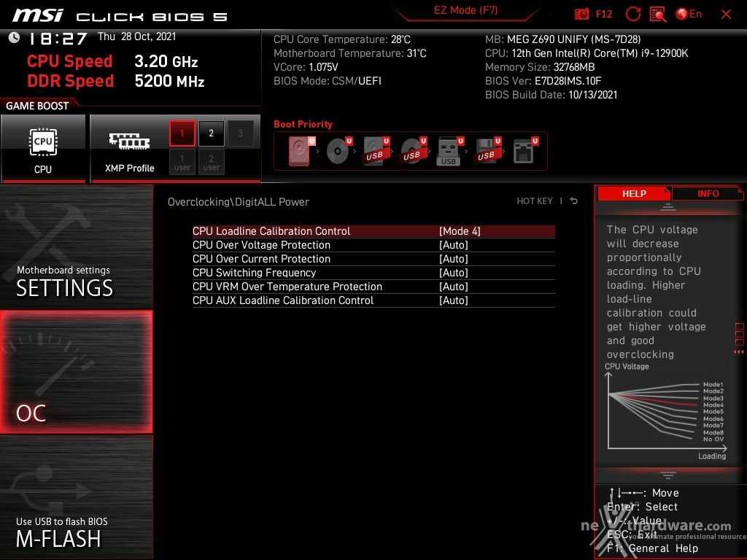Screen dimensions: 747x560
Task: Click the circular reset arrow icon in header
Action: (x=632, y=14)
